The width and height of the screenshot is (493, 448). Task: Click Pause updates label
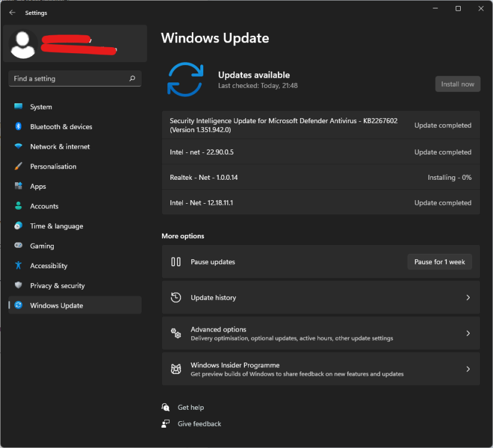pyautogui.click(x=213, y=262)
